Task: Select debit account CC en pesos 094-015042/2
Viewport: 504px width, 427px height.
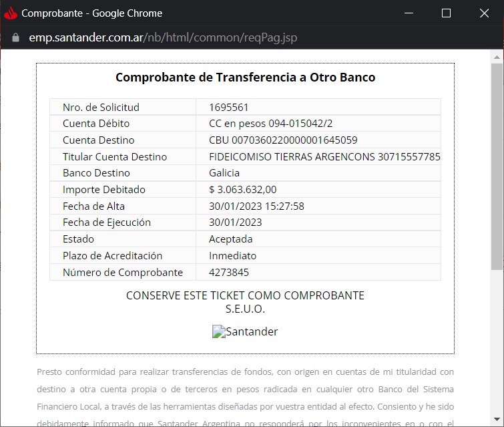Action: click(x=270, y=124)
